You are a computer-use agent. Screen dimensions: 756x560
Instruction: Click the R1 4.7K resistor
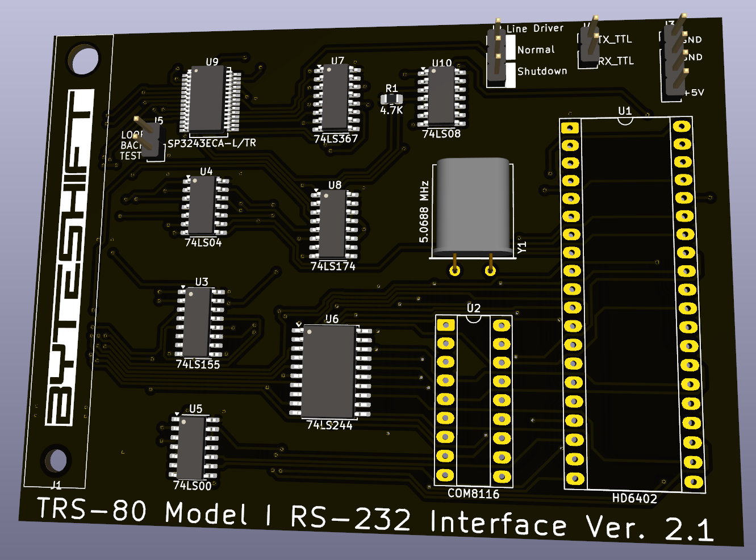(392, 99)
